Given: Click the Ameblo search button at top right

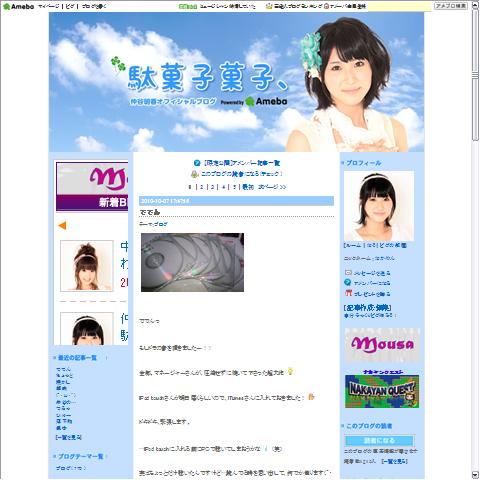Looking at the screenshot, I should click(451, 6).
